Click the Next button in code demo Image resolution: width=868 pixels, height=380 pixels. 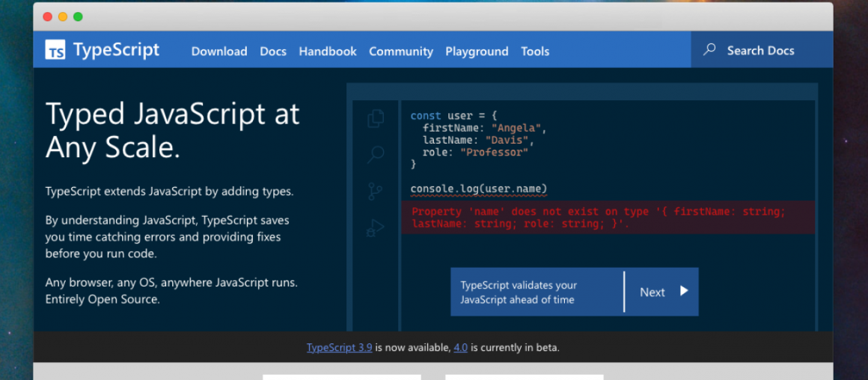tap(662, 292)
